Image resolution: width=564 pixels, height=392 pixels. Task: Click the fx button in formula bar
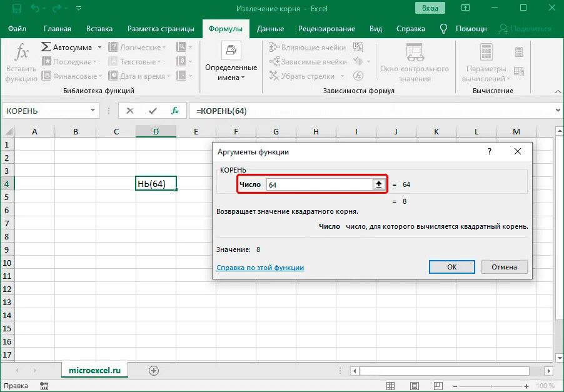coord(175,111)
